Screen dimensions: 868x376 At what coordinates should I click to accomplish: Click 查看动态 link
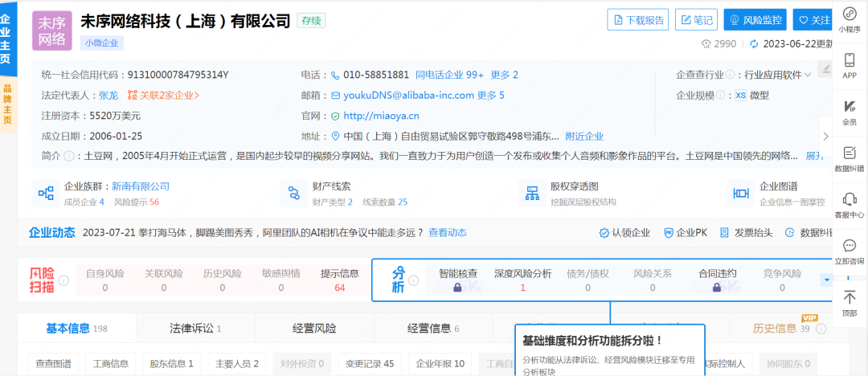[448, 232]
